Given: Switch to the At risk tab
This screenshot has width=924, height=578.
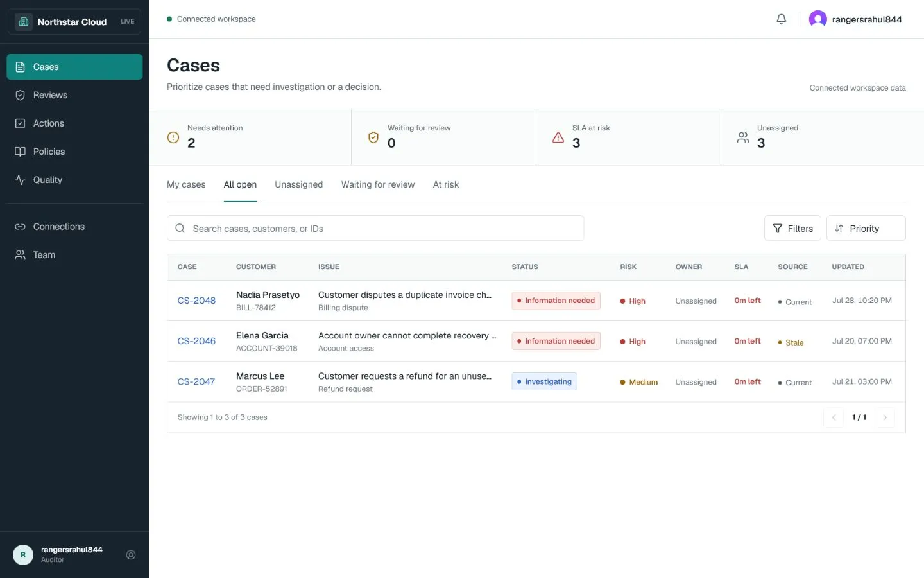Looking at the screenshot, I should (x=446, y=184).
